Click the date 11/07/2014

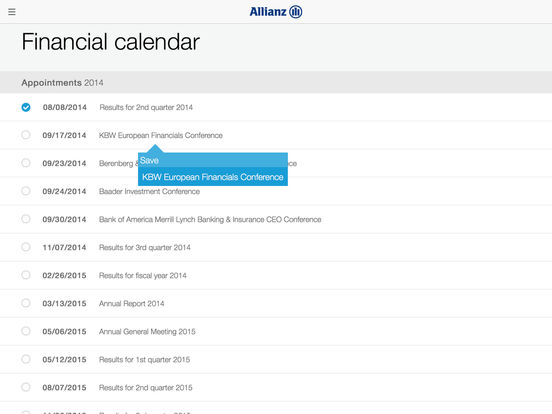pos(64,247)
